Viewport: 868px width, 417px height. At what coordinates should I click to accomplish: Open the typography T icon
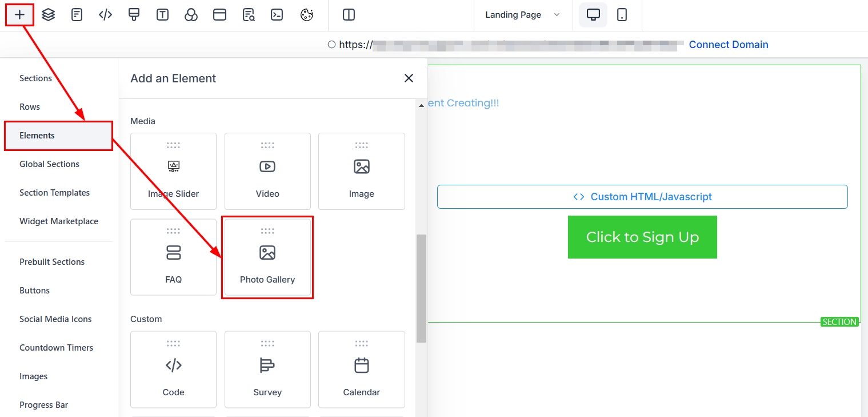(163, 15)
